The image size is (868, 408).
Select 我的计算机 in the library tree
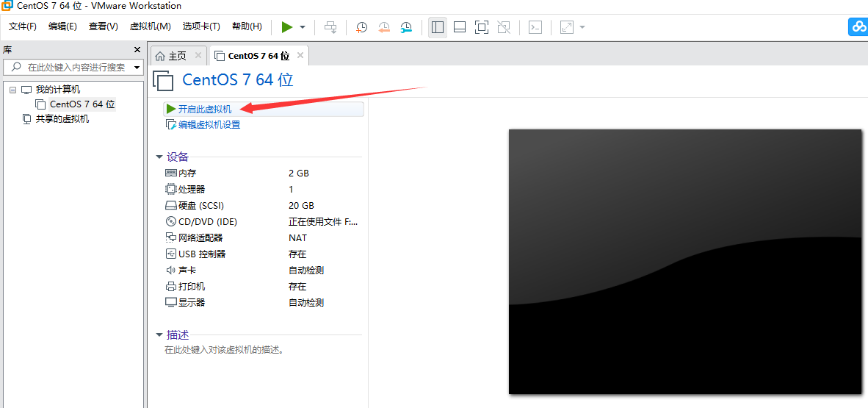[x=58, y=89]
